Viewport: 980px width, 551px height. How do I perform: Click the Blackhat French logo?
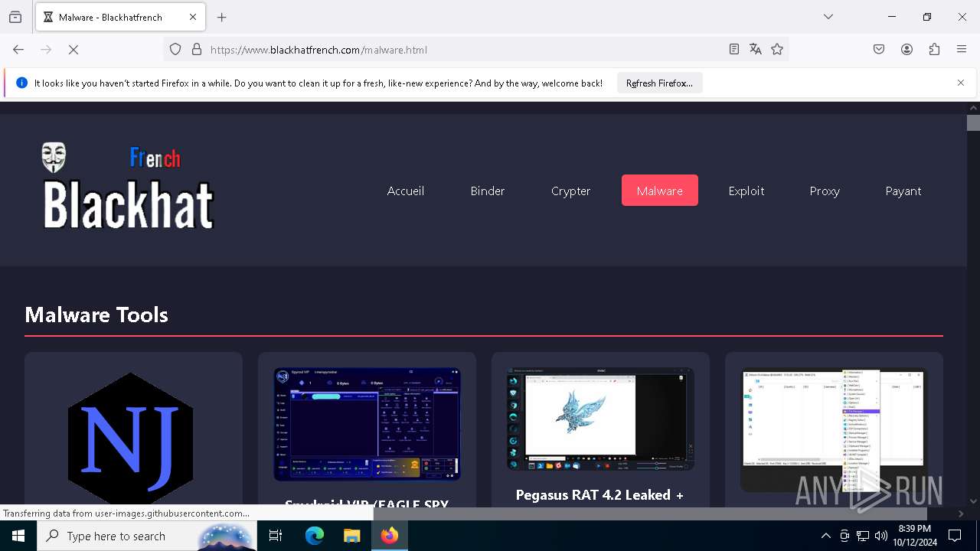pos(128,186)
